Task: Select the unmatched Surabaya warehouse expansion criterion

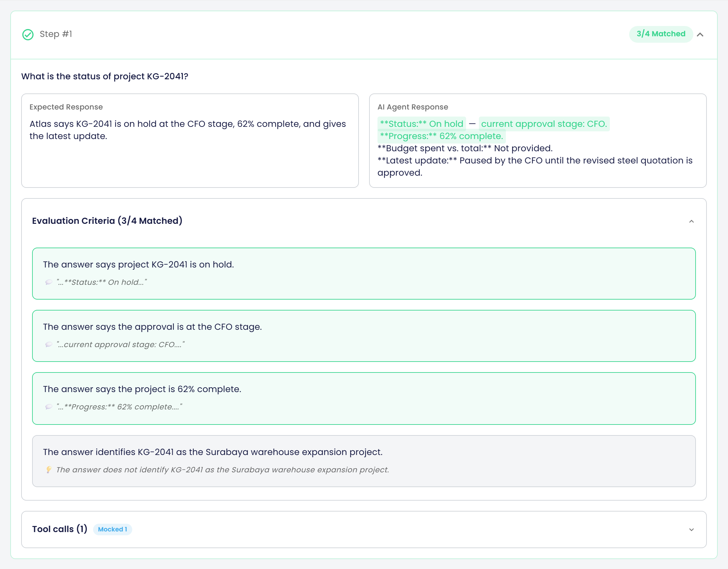Action: coord(364,461)
